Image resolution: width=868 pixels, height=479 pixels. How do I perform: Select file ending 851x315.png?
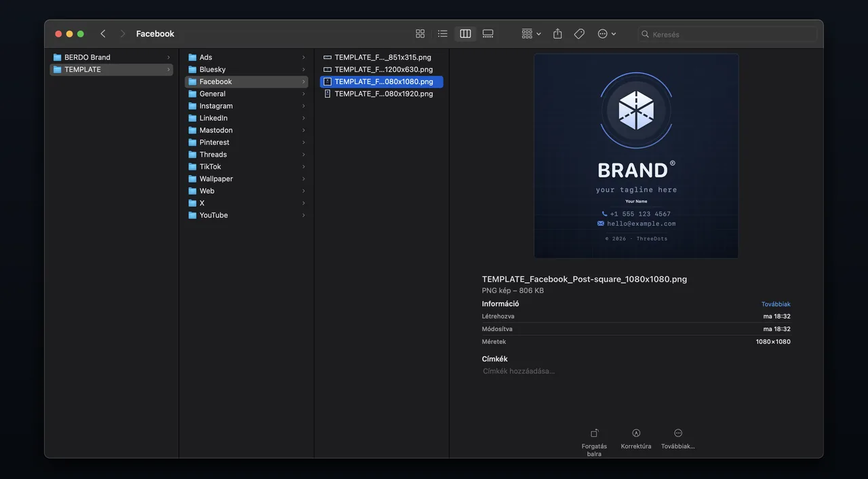pos(381,58)
